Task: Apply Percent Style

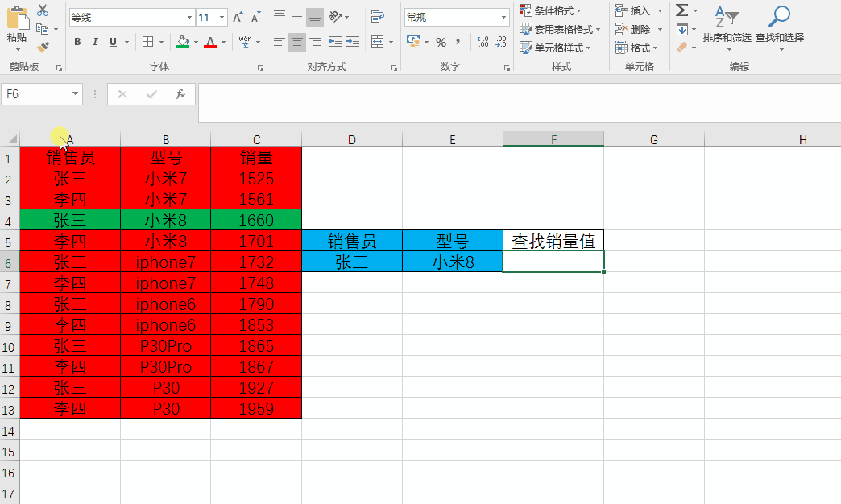Action: 441,42
